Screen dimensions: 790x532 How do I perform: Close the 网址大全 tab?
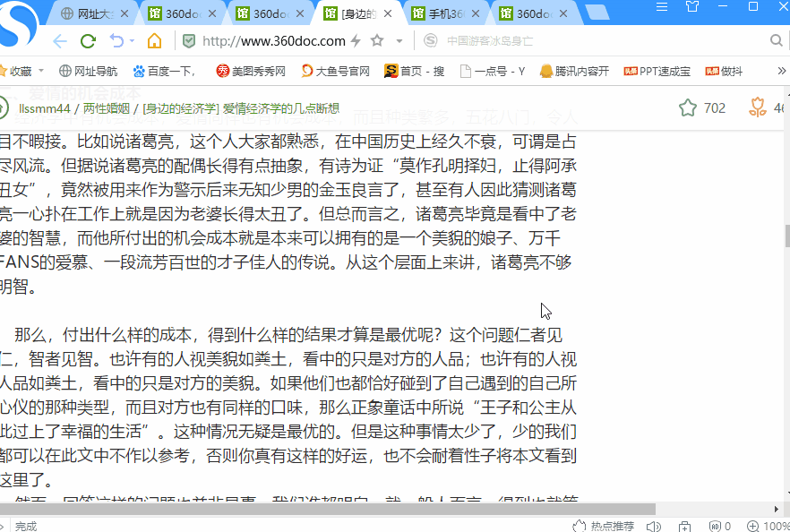click(125, 13)
